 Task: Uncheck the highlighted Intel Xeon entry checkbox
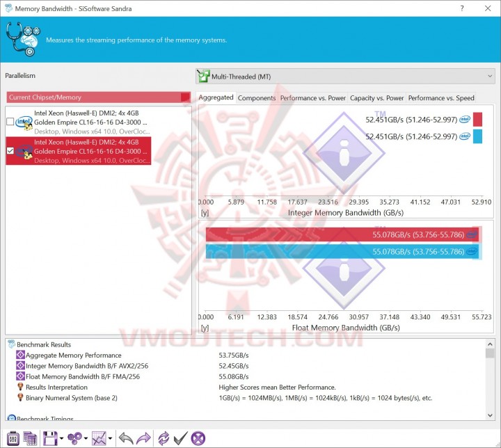click(10, 151)
